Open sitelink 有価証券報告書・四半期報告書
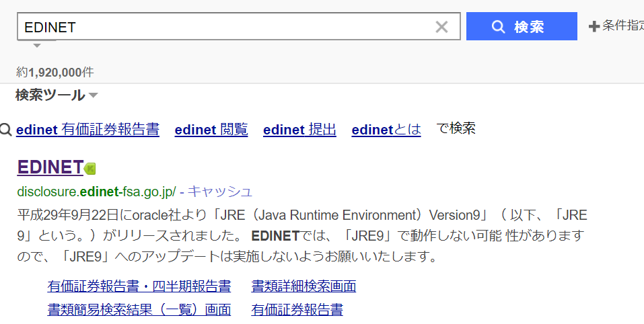This screenshot has width=644, height=324. (139, 286)
